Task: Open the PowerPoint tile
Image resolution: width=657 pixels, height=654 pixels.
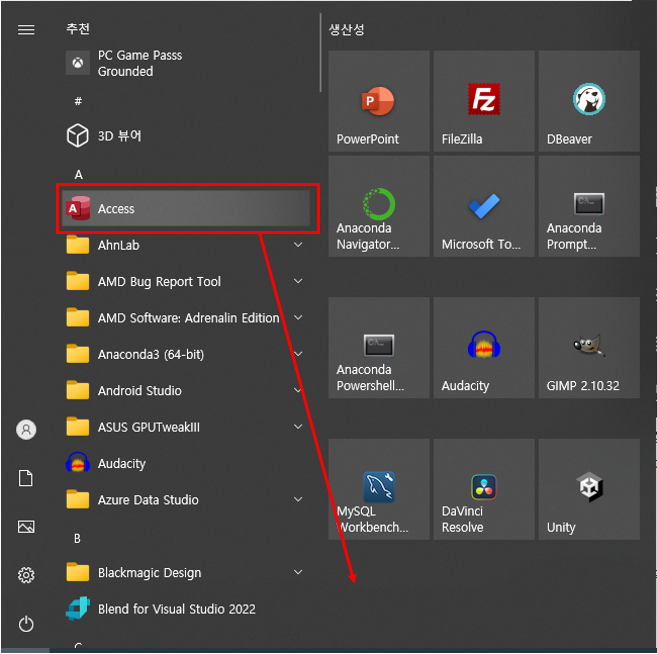Action: tap(378, 101)
